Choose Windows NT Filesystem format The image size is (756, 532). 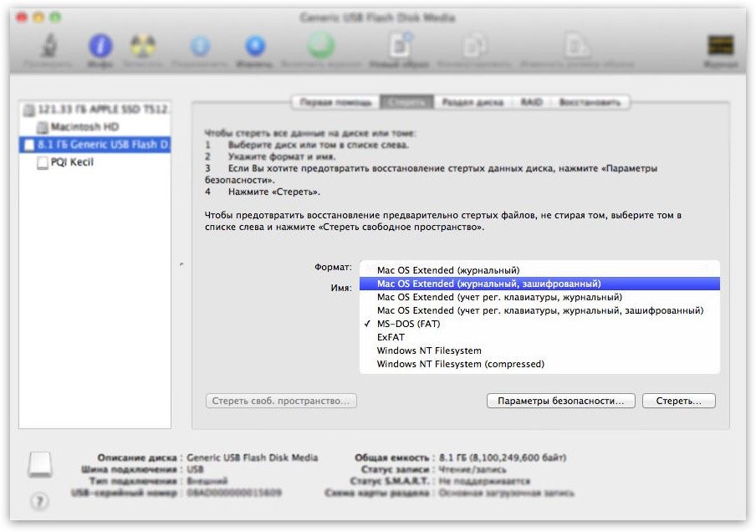click(539, 350)
